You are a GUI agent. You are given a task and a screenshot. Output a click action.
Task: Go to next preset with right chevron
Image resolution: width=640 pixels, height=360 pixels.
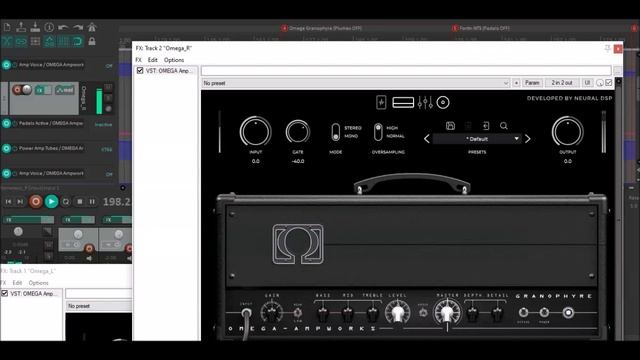[x=527, y=139]
